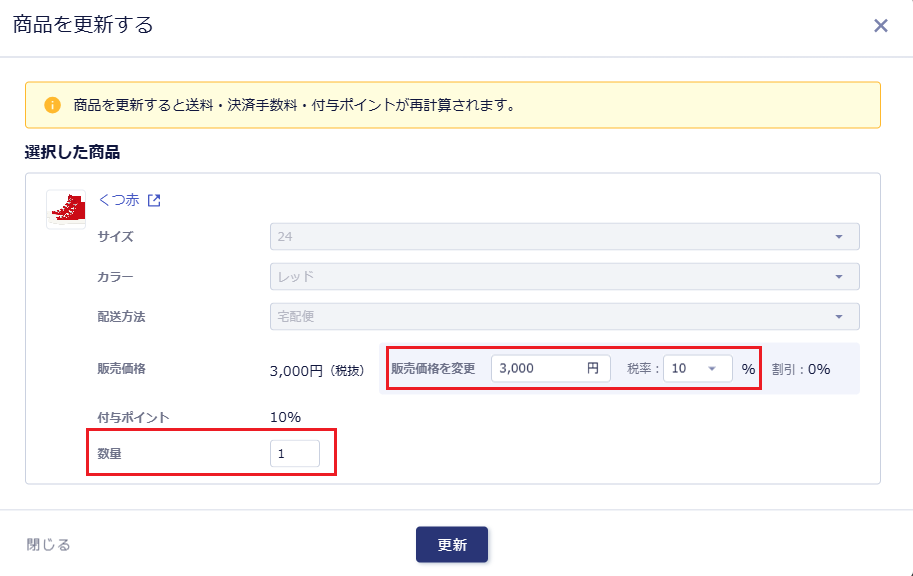Click the info icon in yellow banner

pyautogui.click(x=52, y=105)
